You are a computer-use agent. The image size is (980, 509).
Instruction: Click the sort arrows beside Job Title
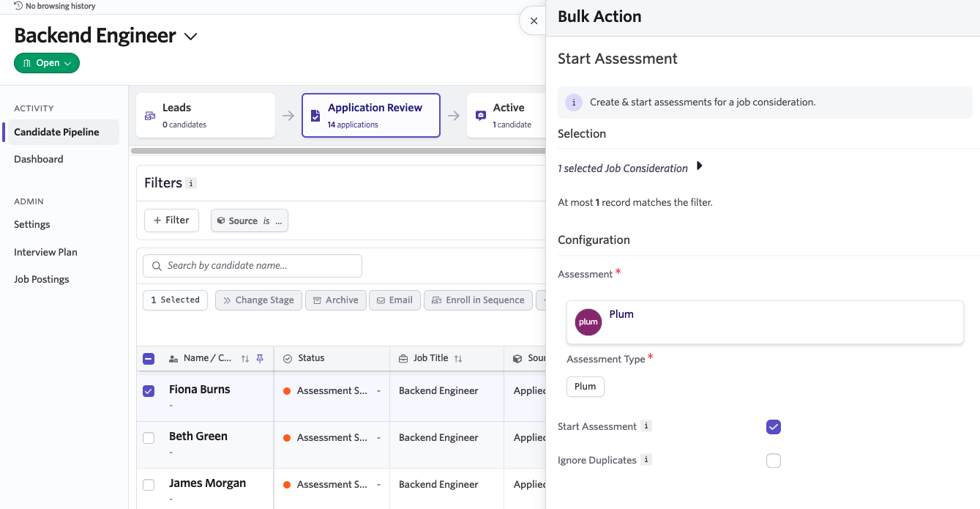tap(458, 359)
